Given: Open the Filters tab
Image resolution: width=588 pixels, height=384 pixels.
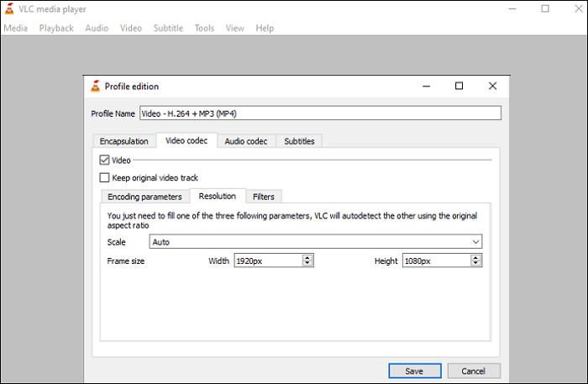Looking at the screenshot, I should [264, 197].
